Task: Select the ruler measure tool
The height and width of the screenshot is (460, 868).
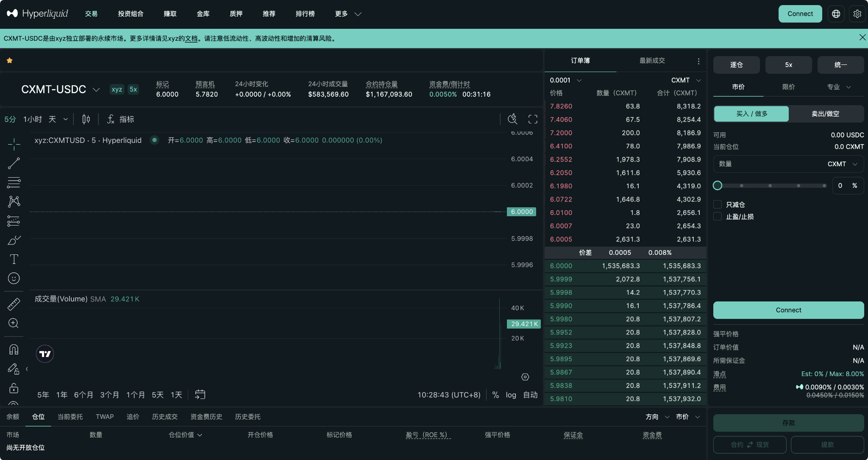Action: [x=14, y=304]
